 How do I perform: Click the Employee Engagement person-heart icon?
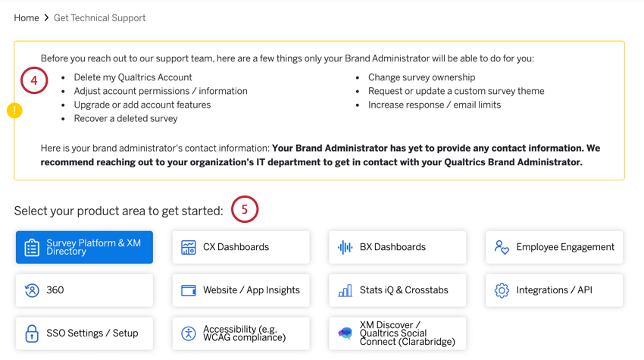[502, 248]
